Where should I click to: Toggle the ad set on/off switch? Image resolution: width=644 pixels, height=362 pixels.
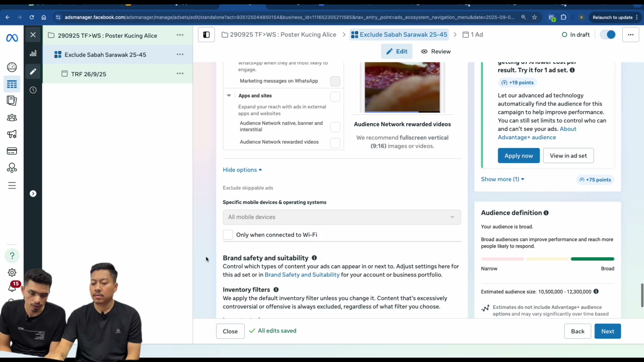click(608, 35)
